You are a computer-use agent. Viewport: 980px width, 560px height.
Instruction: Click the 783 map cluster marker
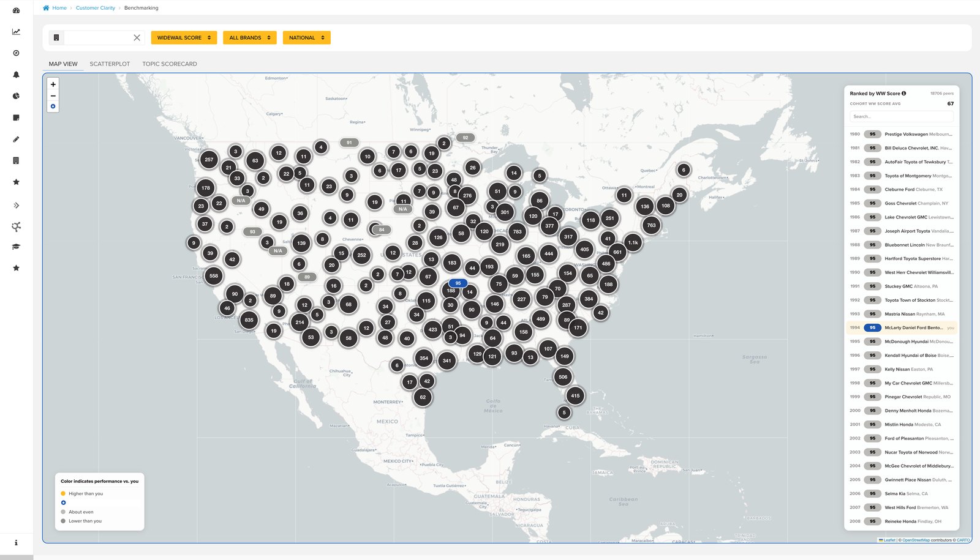coord(518,231)
